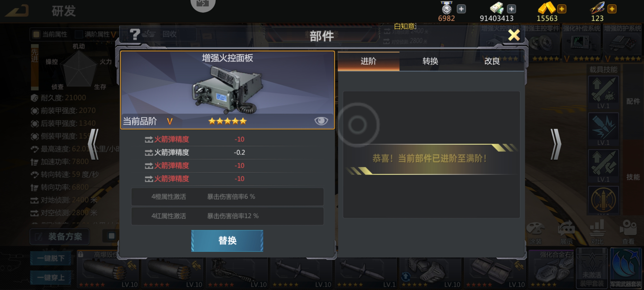
Task: Click the blue 替换 button
Action: [227, 241]
